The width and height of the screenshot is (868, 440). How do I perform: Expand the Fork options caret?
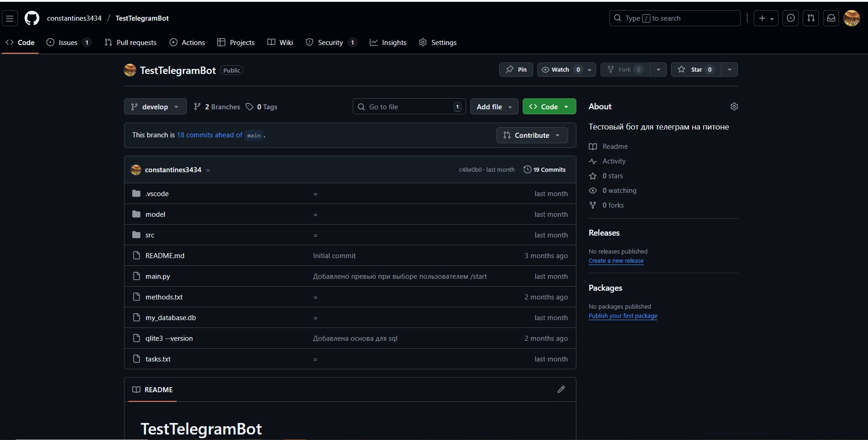coord(658,69)
